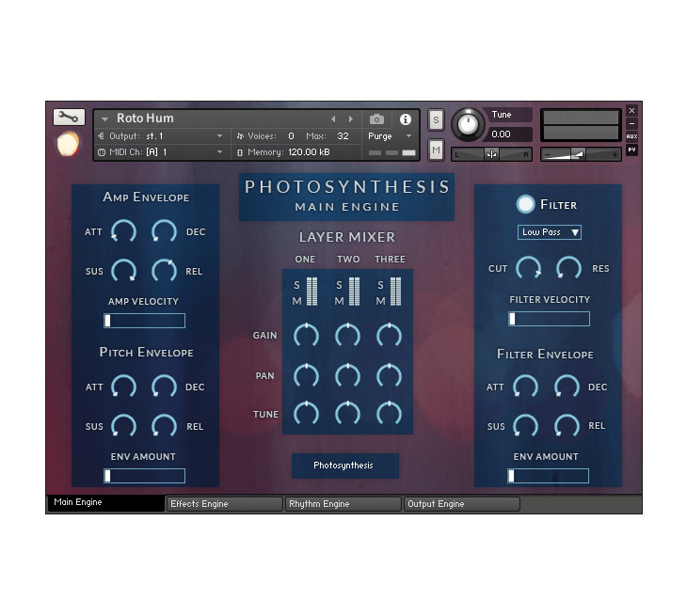Minimize the instrument view with minus button
The width and height of the screenshot is (687, 616).
pos(631,123)
